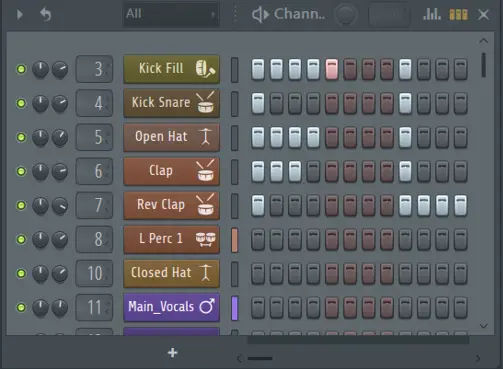Screen dimensions: 503x369
Task: Click the Rev Clap snare drum icon
Action: tap(205, 205)
